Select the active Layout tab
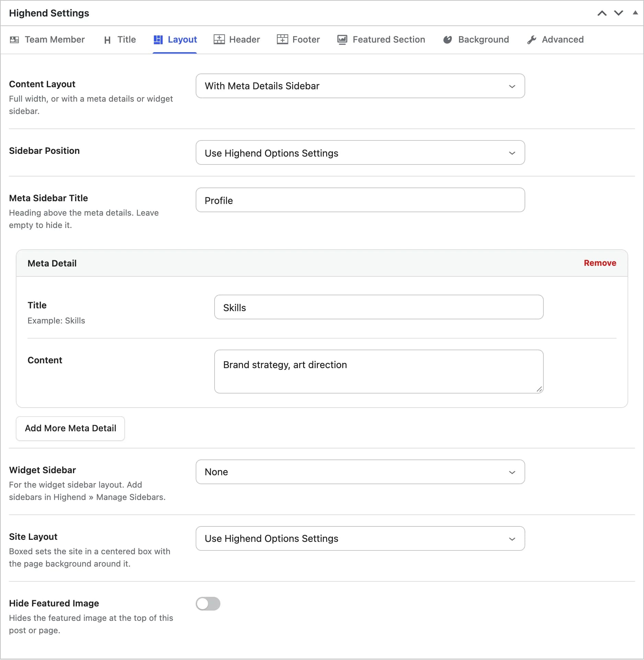 pyautogui.click(x=175, y=40)
